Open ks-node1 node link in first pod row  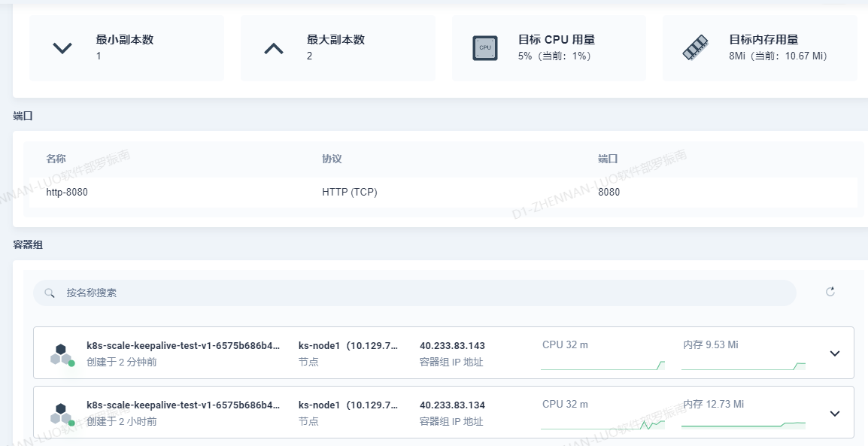click(348, 346)
